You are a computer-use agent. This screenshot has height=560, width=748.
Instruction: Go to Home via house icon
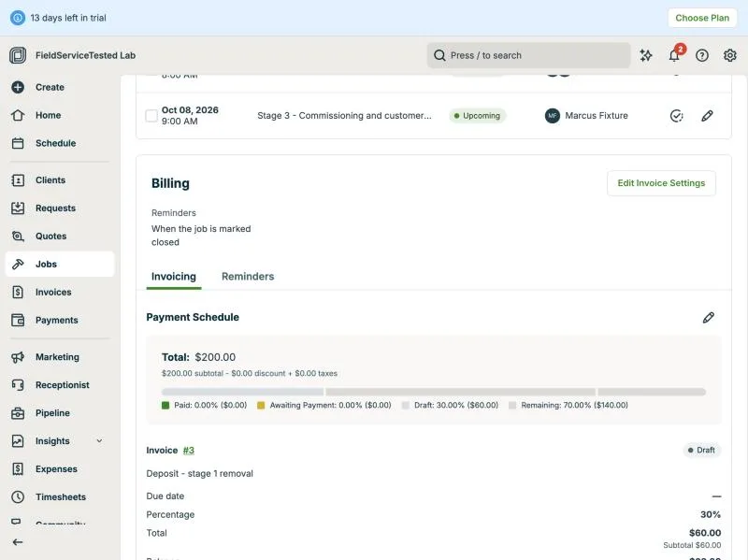point(18,115)
